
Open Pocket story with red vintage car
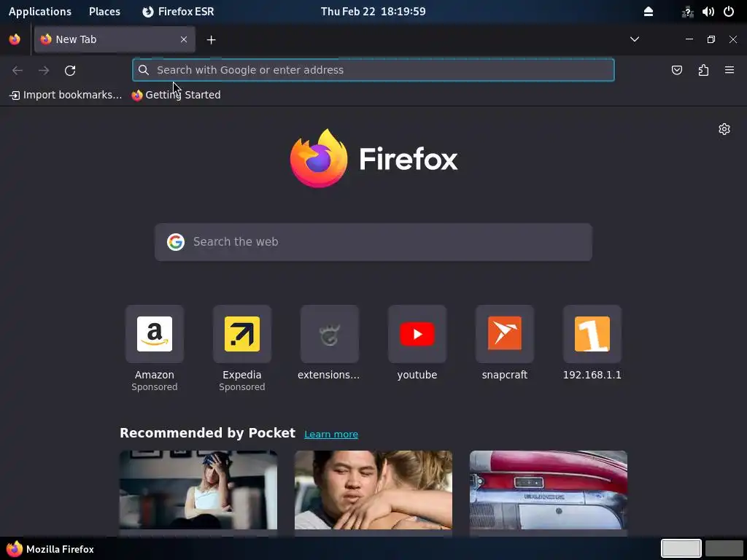549,490
